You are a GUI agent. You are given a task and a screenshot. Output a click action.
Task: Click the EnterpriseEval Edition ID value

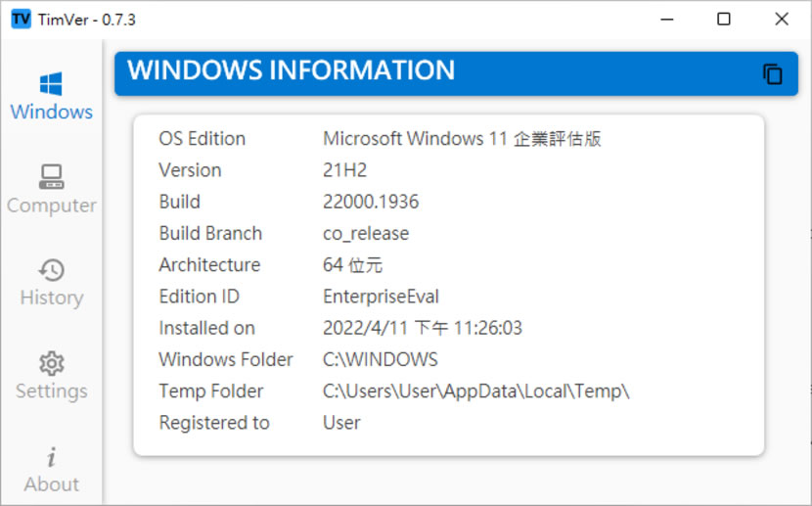pos(381,297)
